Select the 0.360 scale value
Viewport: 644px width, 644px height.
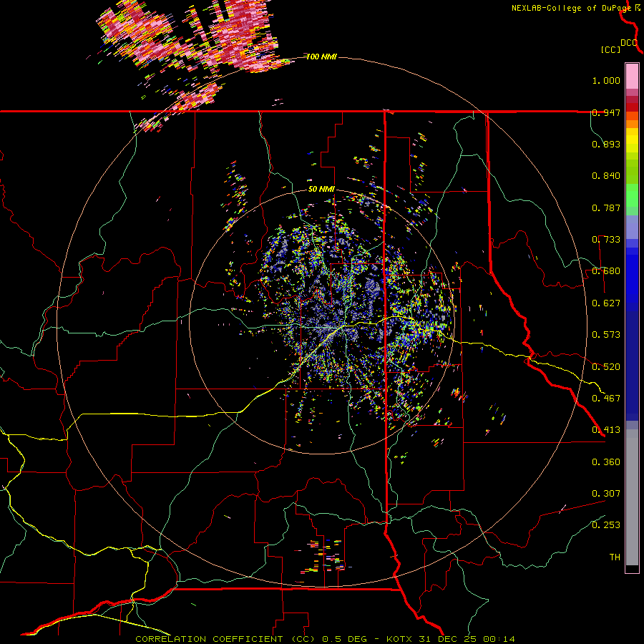click(606, 462)
